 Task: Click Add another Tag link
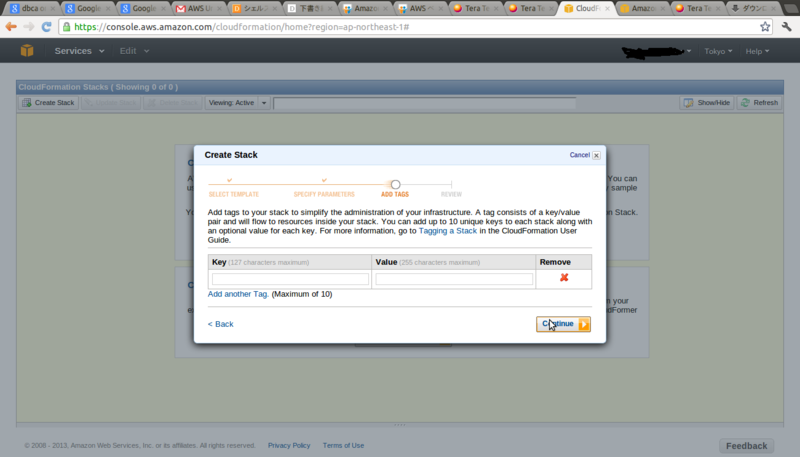tap(238, 294)
